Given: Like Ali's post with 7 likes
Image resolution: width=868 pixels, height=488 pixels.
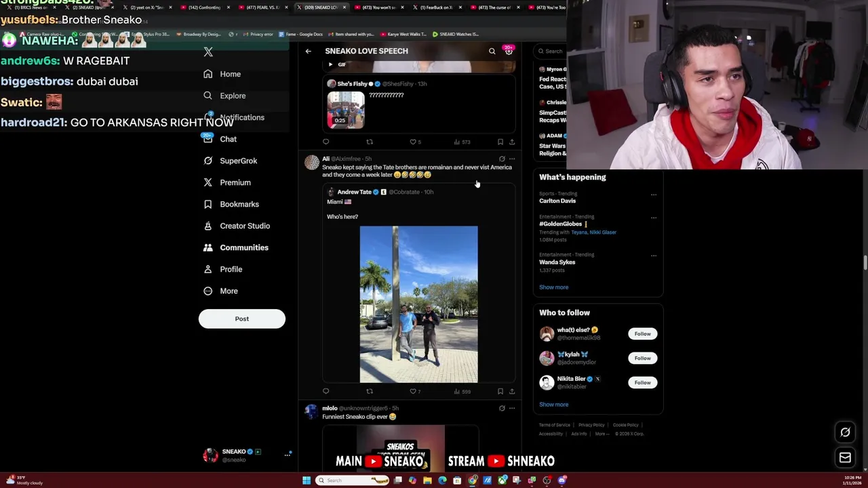Looking at the screenshot, I should click(x=415, y=391).
